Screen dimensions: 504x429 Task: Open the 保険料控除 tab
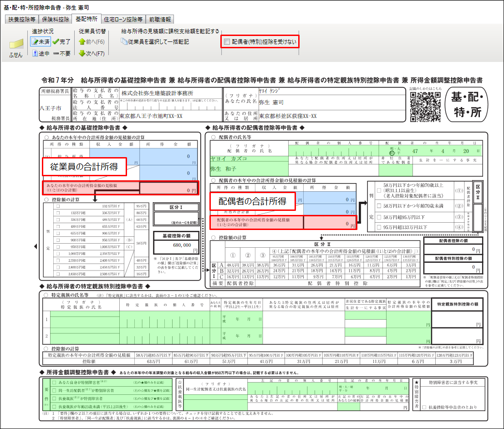coord(56,20)
